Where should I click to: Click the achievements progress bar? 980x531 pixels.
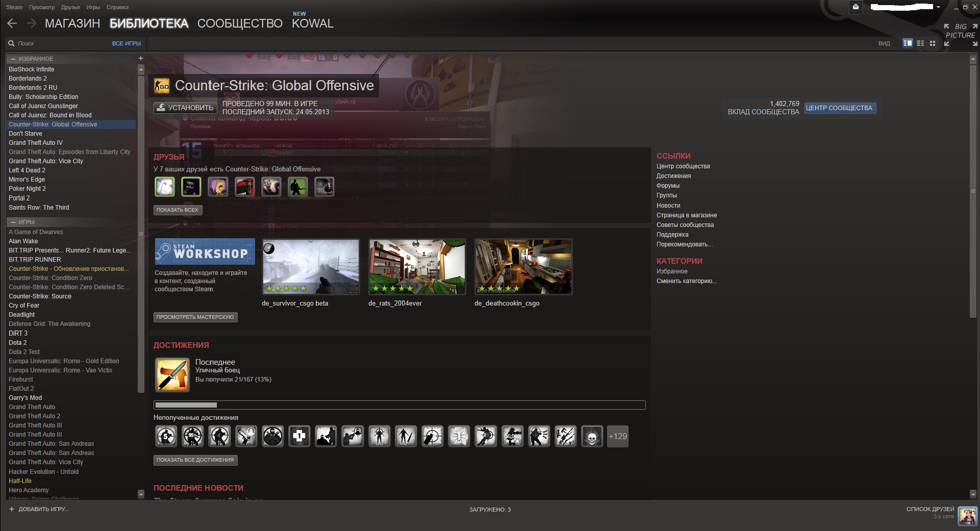point(399,405)
